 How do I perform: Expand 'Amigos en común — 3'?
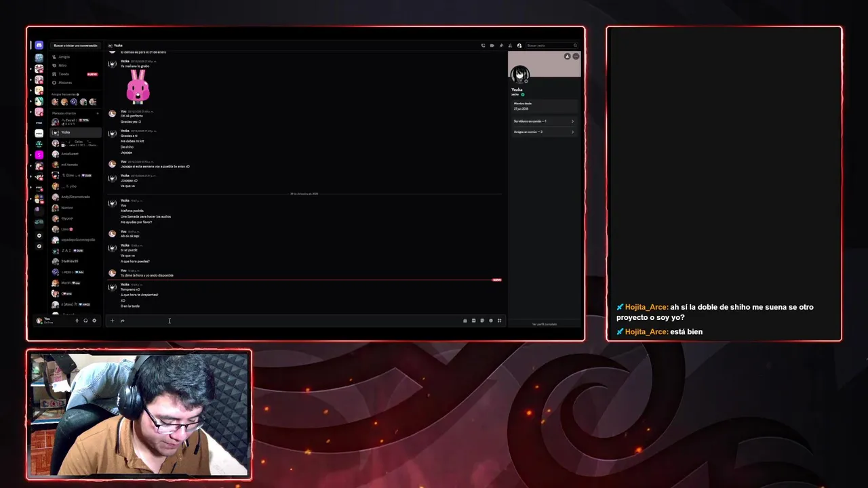coord(544,132)
